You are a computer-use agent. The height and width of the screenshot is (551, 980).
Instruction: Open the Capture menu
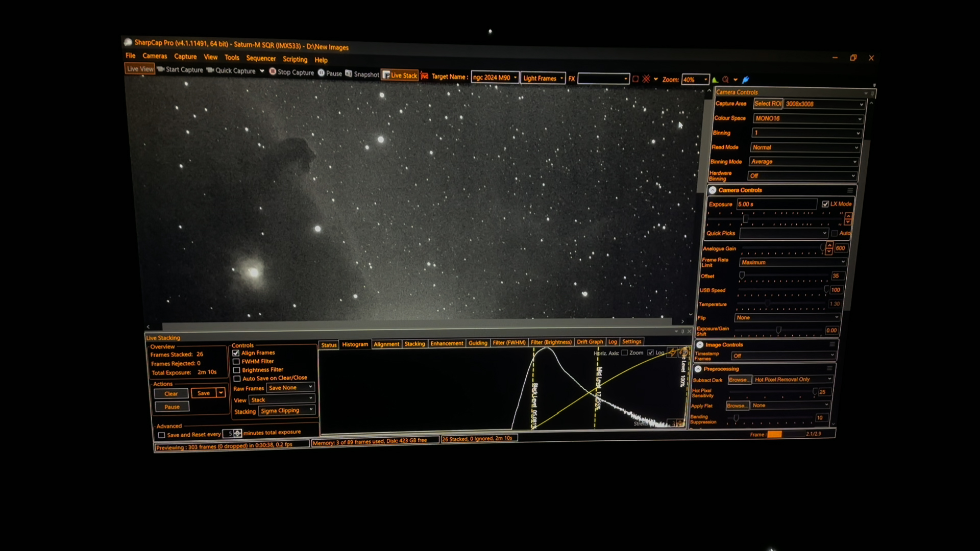[185, 57]
